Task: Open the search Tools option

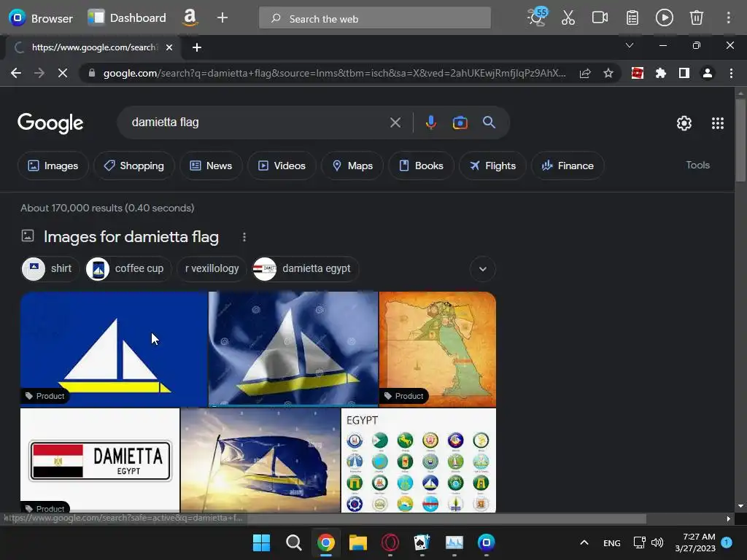Action: click(697, 166)
